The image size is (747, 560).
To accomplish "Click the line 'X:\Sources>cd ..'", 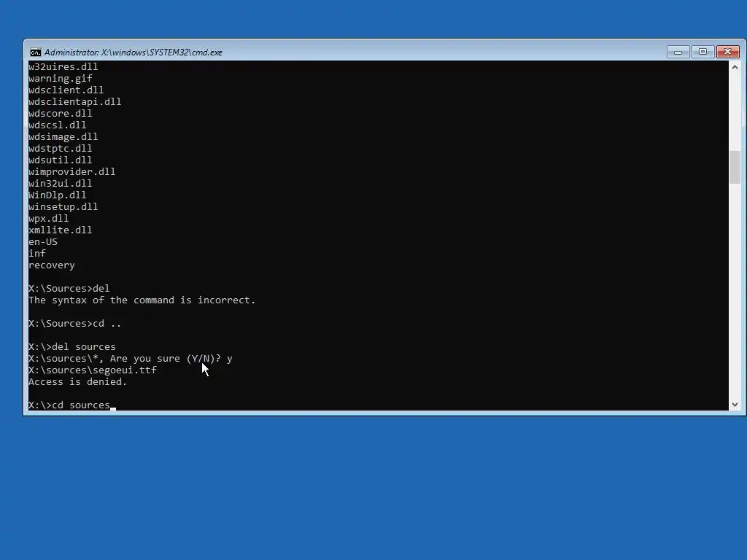I will (x=75, y=323).
